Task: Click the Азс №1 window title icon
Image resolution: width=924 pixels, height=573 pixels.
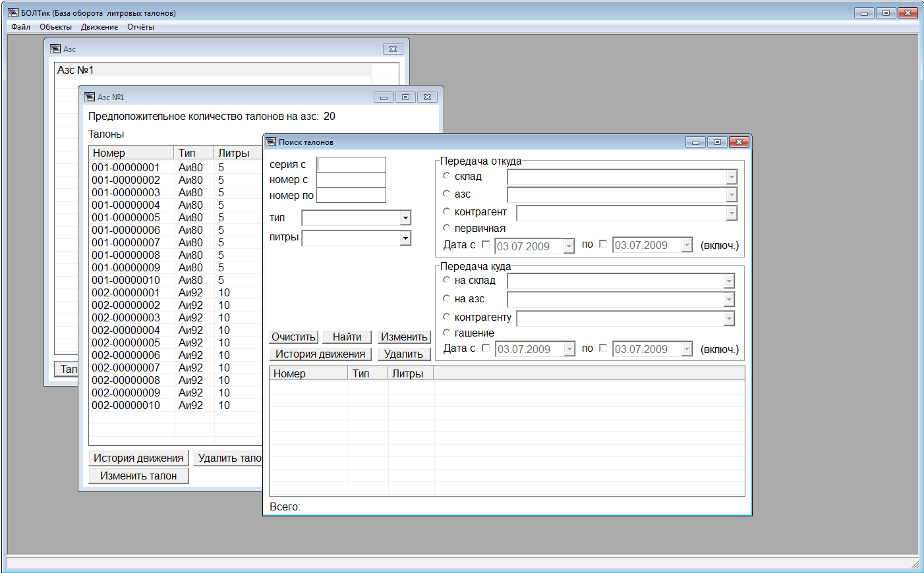Action: pos(90,97)
